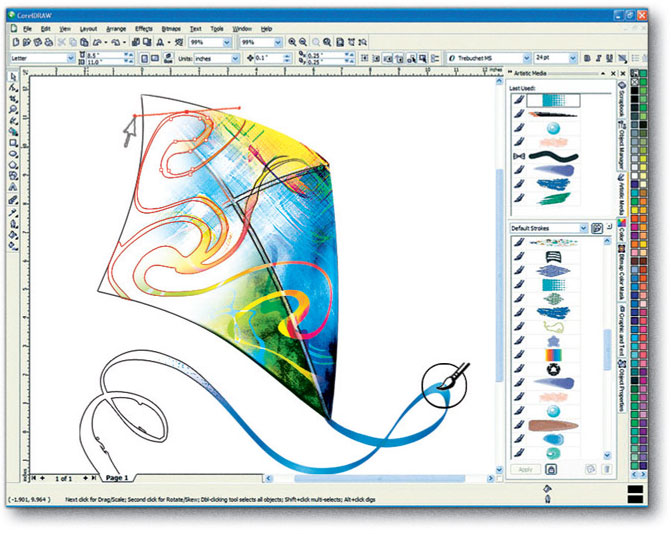Select the Pick tool in the toolbox
671x534 pixels.
13,77
